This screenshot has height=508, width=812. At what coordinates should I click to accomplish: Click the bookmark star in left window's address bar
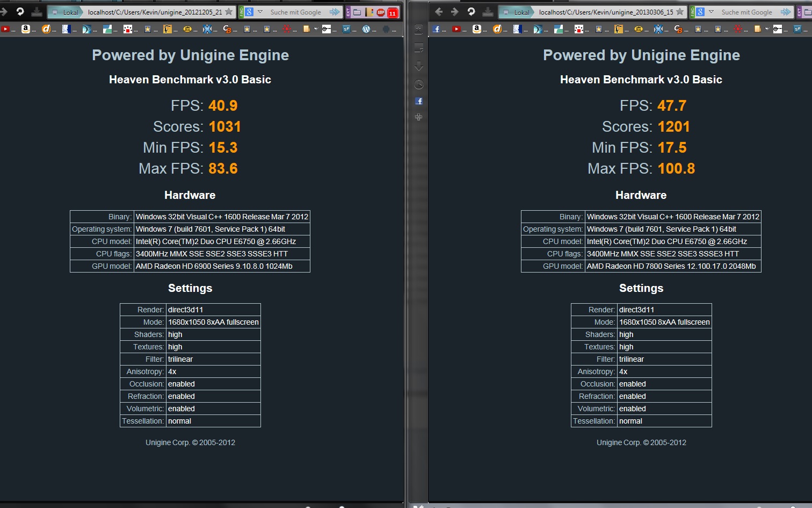[x=229, y=12]
